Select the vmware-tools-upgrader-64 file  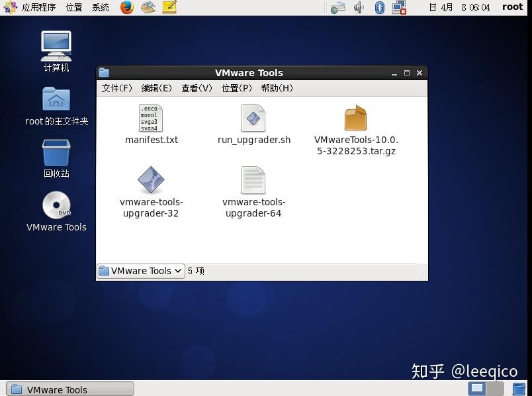click(x=253, y=180)
